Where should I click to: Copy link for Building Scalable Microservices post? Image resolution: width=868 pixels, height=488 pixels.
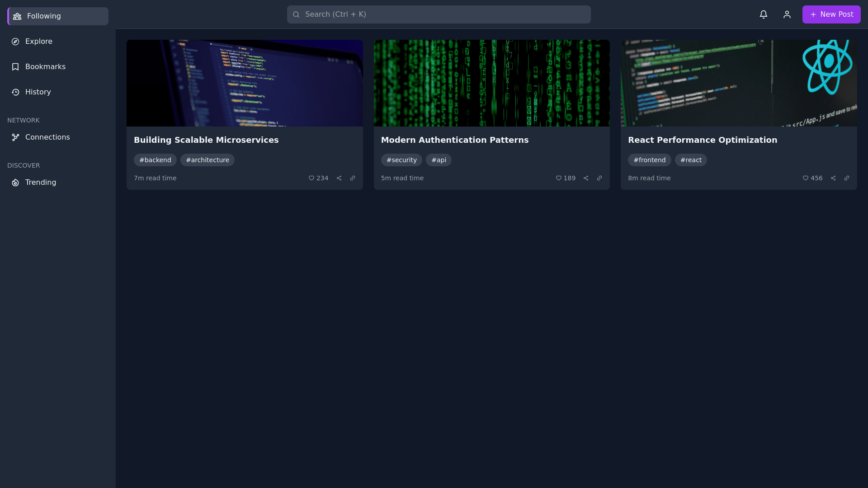pos(352,178)
